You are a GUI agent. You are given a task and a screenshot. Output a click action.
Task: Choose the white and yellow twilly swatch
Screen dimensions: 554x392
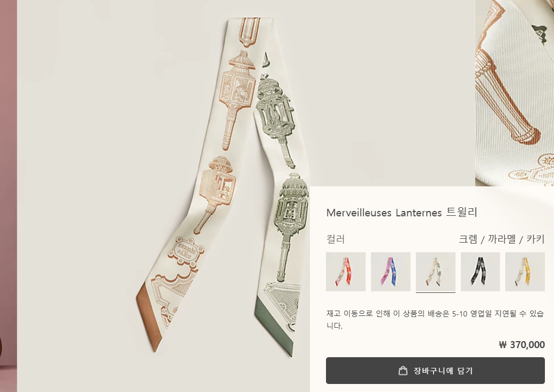coord(525,272)
